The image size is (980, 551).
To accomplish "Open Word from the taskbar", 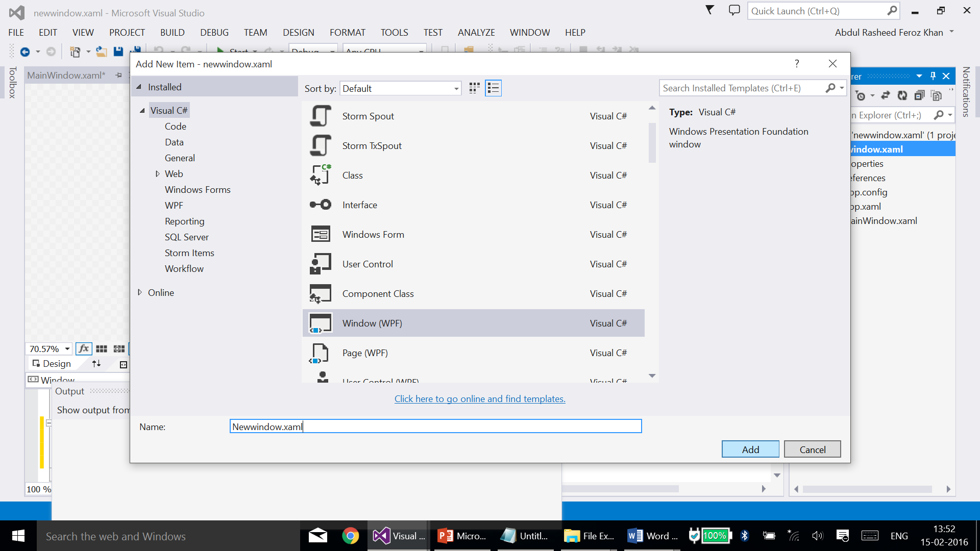I will 653,536.
